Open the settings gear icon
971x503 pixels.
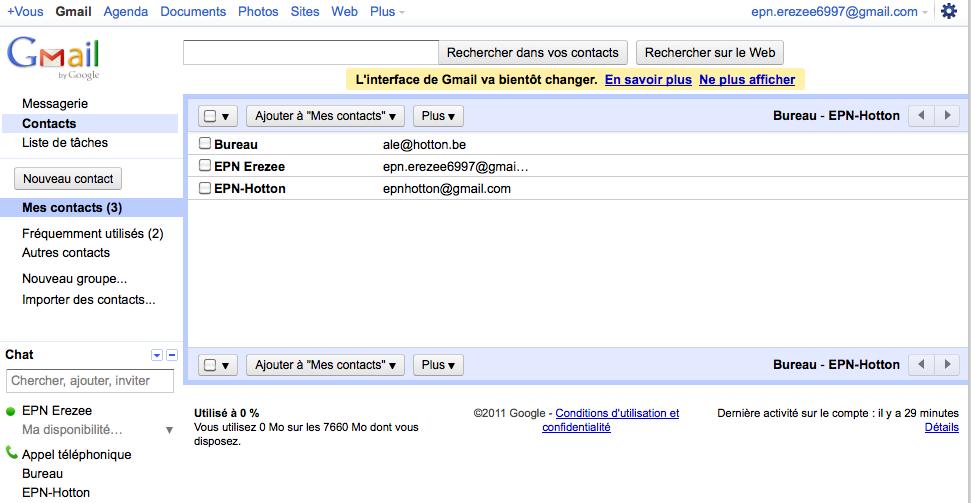[949, 11]
